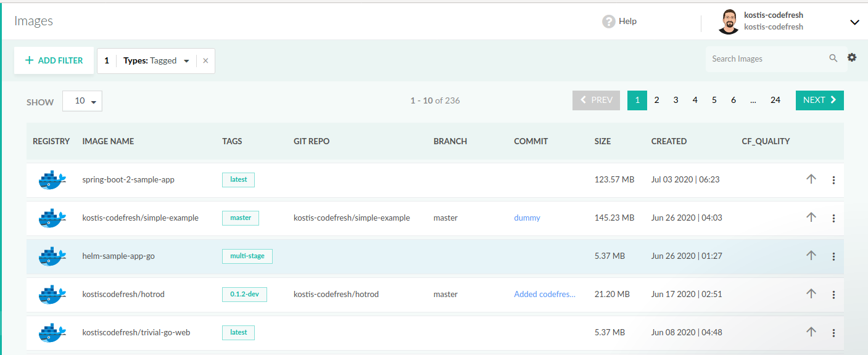The image size is (868, 355).
Task: Click the Help question mark icon
Action: click(609, 22)
